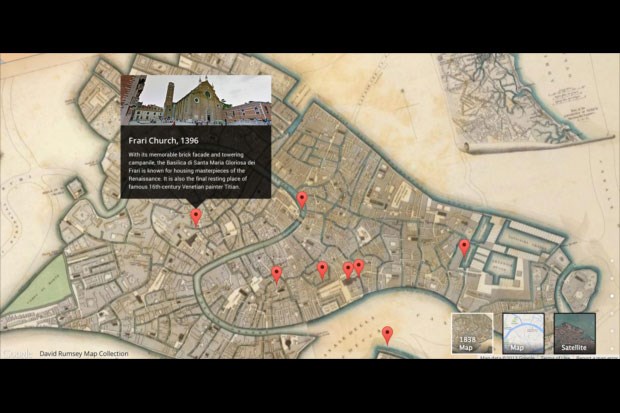The image size is (620, 413).
Task: Click the left pin of the close pair
Action: [348, 269]
